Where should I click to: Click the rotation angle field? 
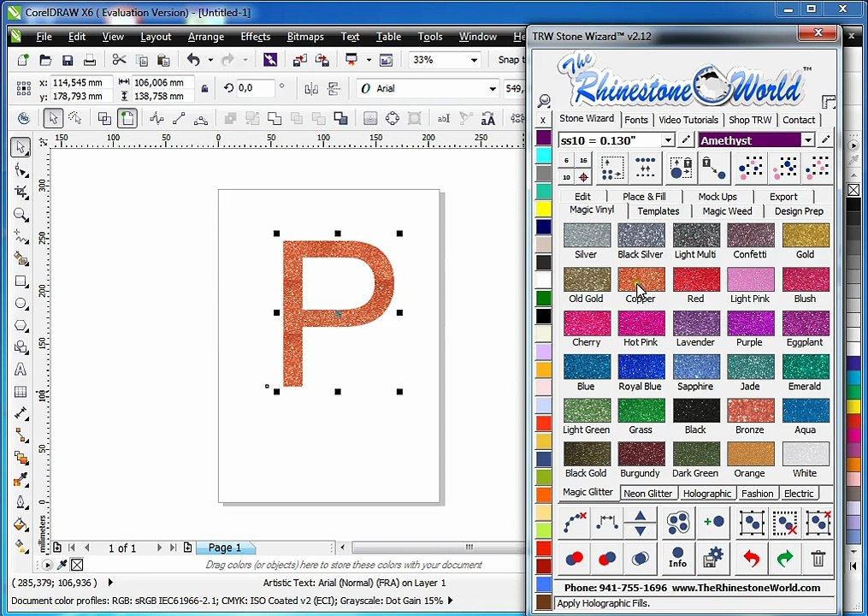pos(255,88)
